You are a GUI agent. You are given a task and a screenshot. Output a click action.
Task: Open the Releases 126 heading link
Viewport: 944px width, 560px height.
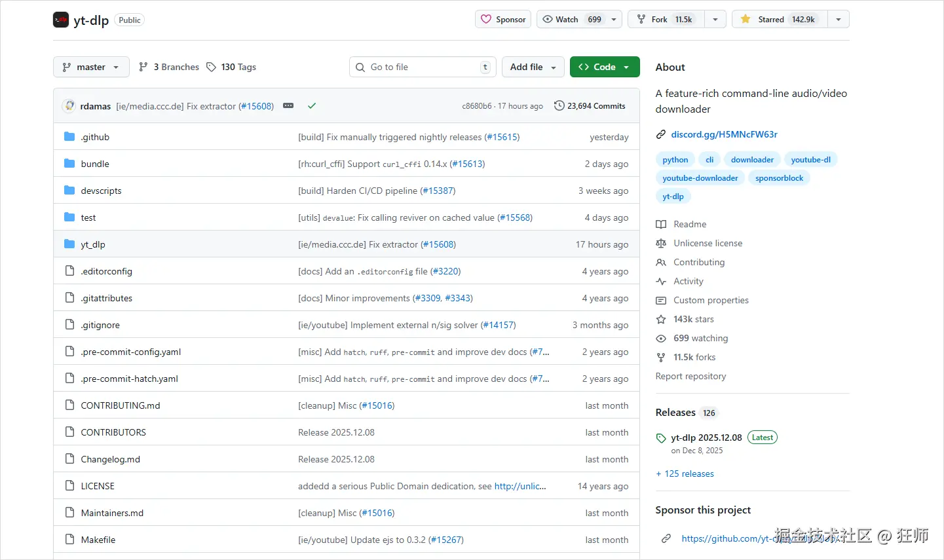[x=687, y=413]
